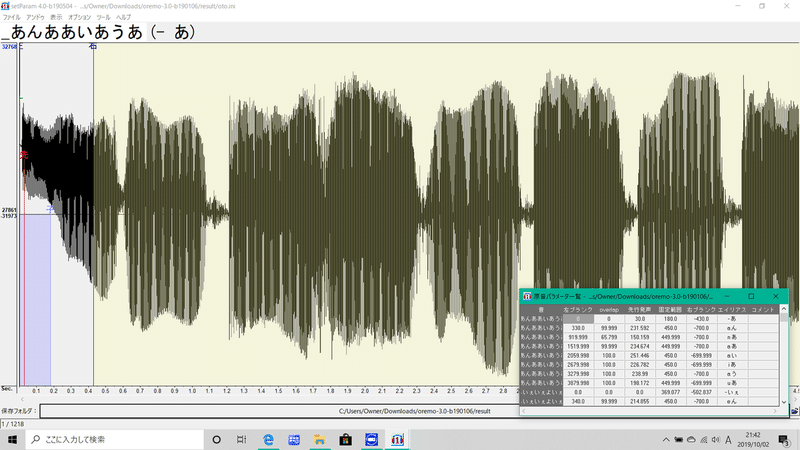Select the left blank cell 3279.998
The width and height of the screenshot is (800, 450).
click(x=578, y=374)
